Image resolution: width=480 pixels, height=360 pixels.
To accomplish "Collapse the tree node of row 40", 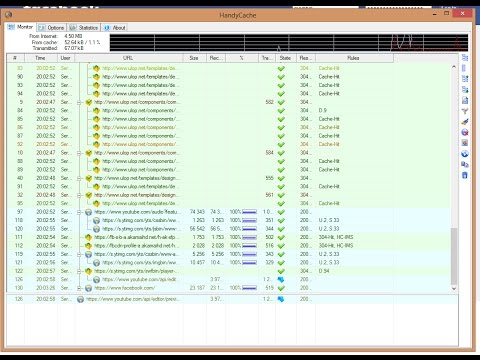I will [x=79, y=178].
